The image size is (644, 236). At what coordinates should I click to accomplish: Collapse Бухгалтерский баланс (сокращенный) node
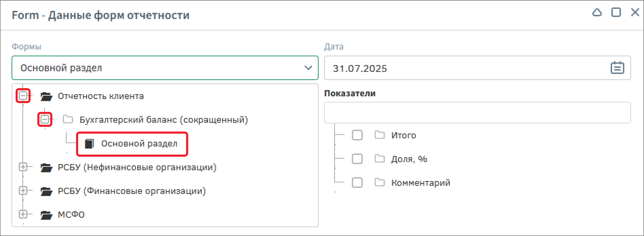tap(45, 119)
